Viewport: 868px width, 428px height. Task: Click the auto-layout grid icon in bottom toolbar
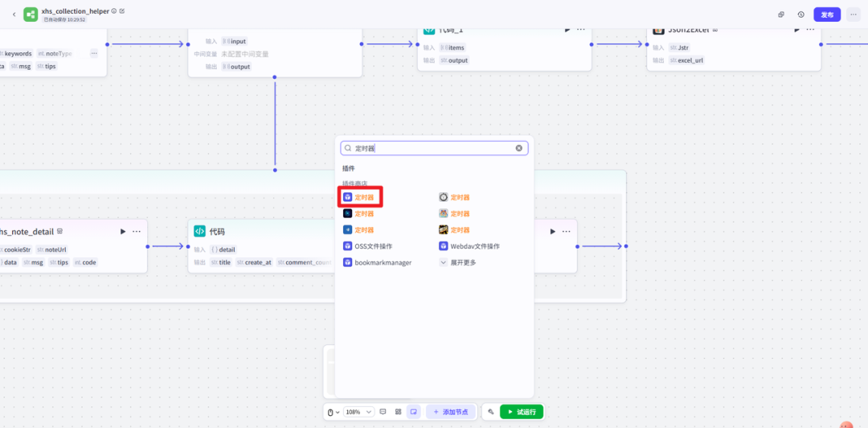(x=398, y=412)
